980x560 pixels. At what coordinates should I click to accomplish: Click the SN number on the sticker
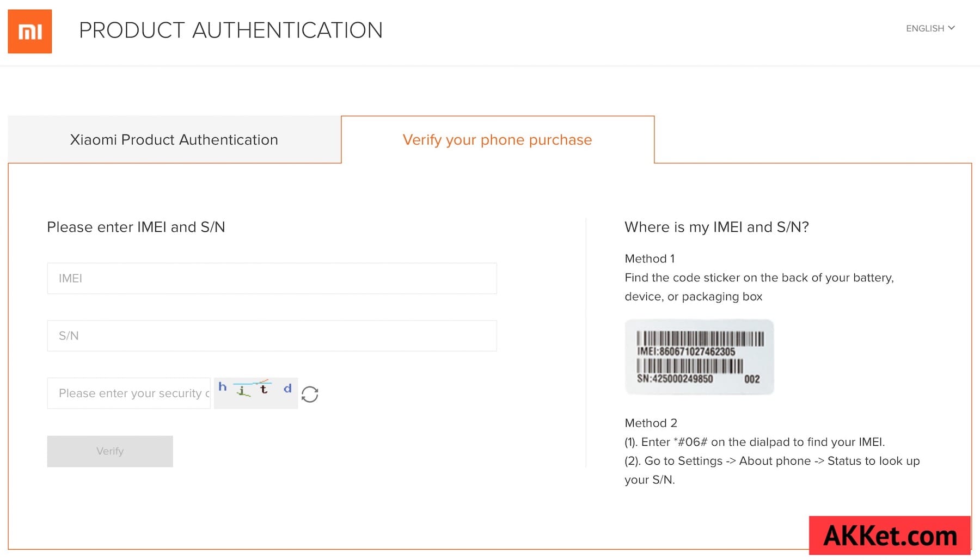point(675,379)
